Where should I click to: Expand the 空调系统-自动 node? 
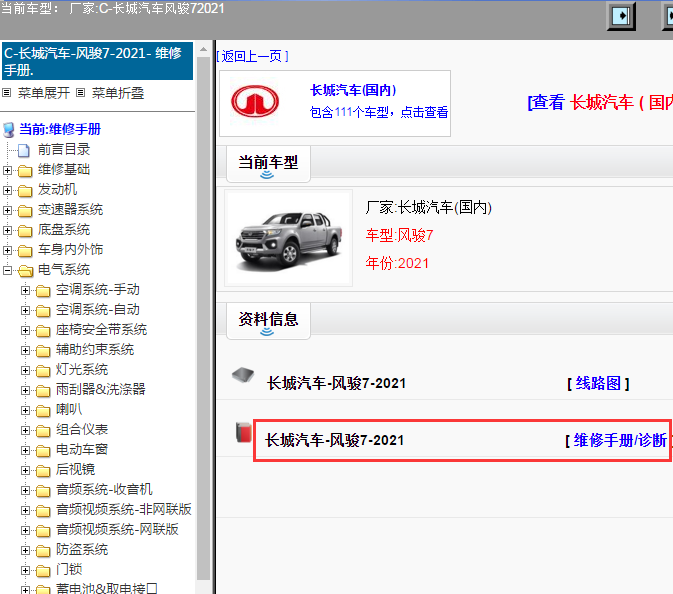coord(25,310)
